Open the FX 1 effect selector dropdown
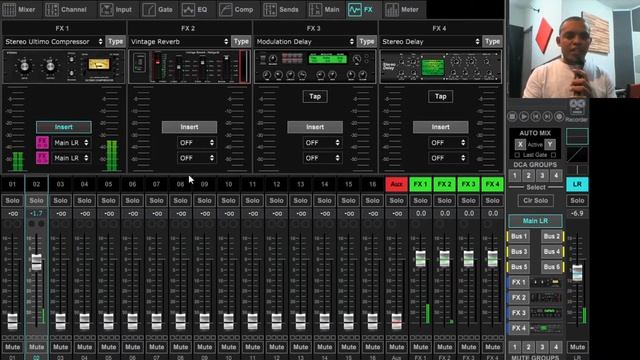Screen dimensions: 640x360 pyautogui.click(x=53, y=42)
